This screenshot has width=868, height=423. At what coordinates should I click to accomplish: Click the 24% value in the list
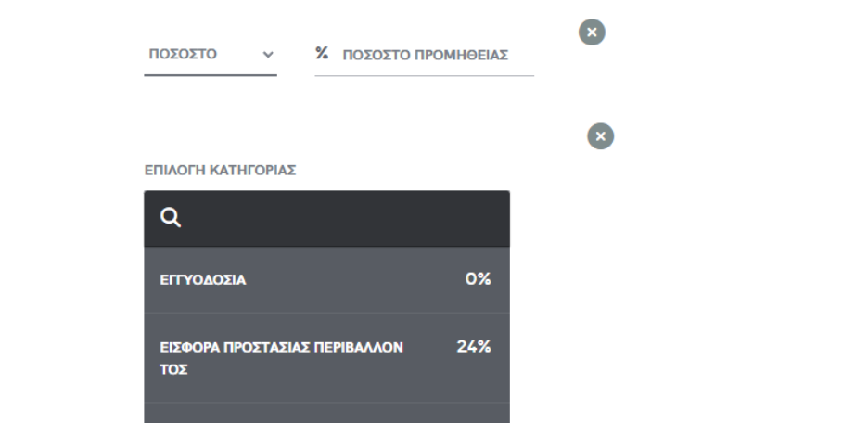click(474, 347)
